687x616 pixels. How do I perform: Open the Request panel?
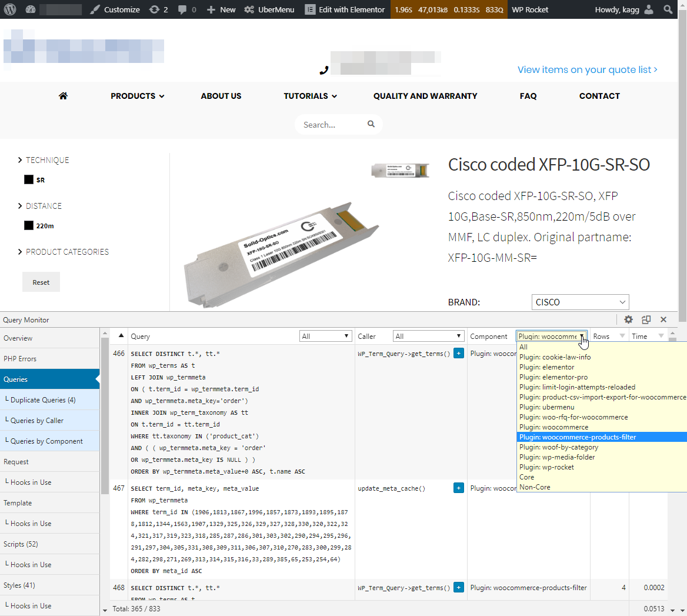click(49, 462)
